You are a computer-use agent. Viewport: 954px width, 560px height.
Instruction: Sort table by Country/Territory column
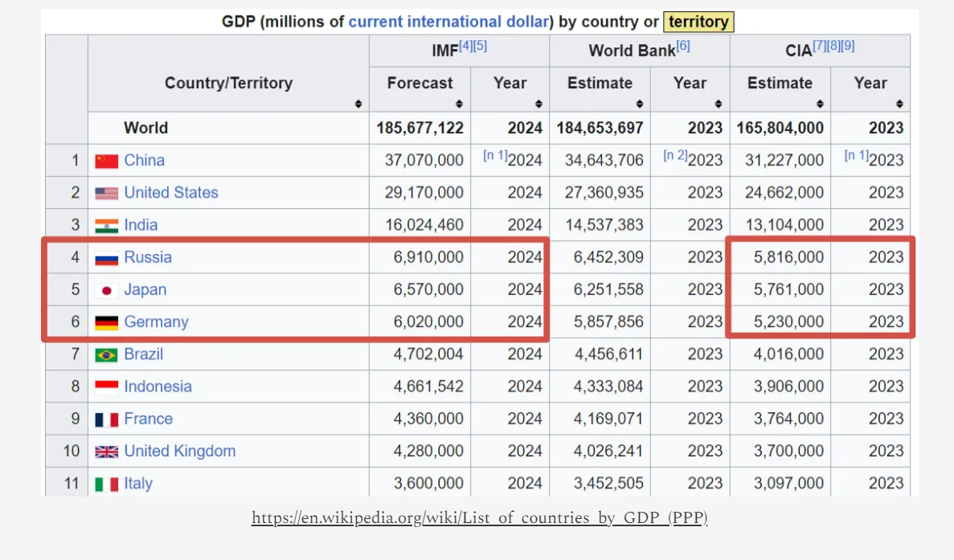coord(358,104)
